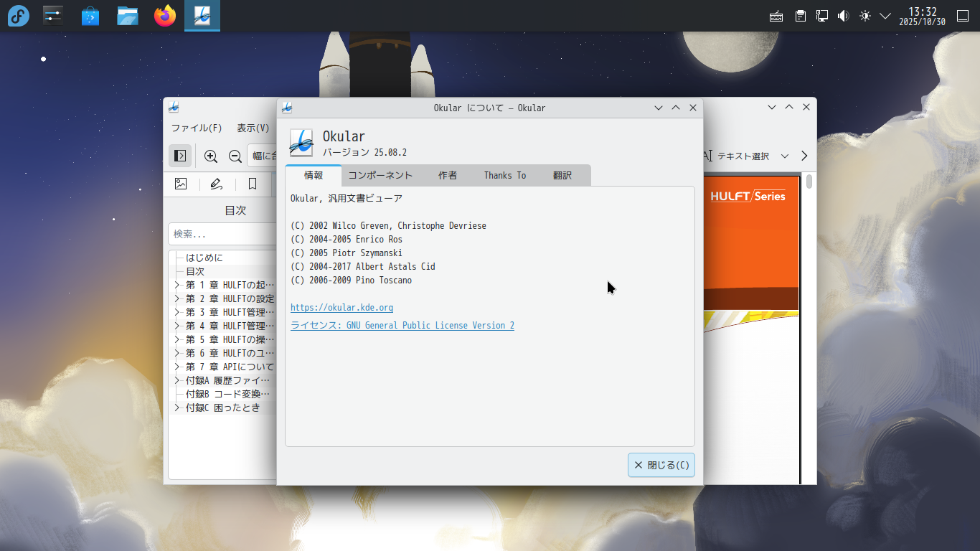
Task: Launch System Settings from the panel
Action: 53,16
